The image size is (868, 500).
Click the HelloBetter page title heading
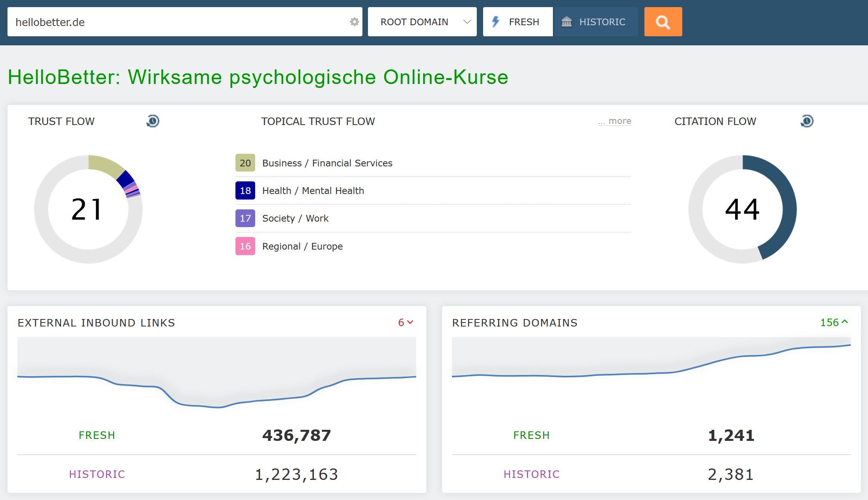[258, 77]
